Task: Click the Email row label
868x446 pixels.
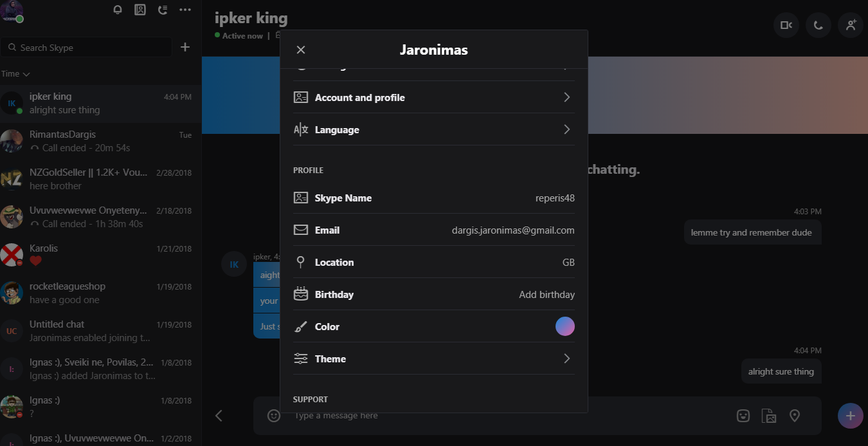Action: click(327, 230)
